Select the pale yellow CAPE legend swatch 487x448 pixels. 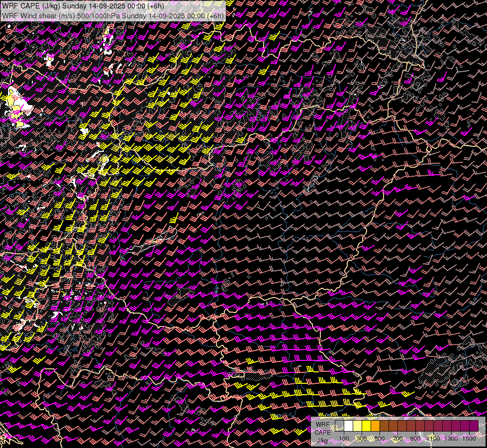point(358,426)
